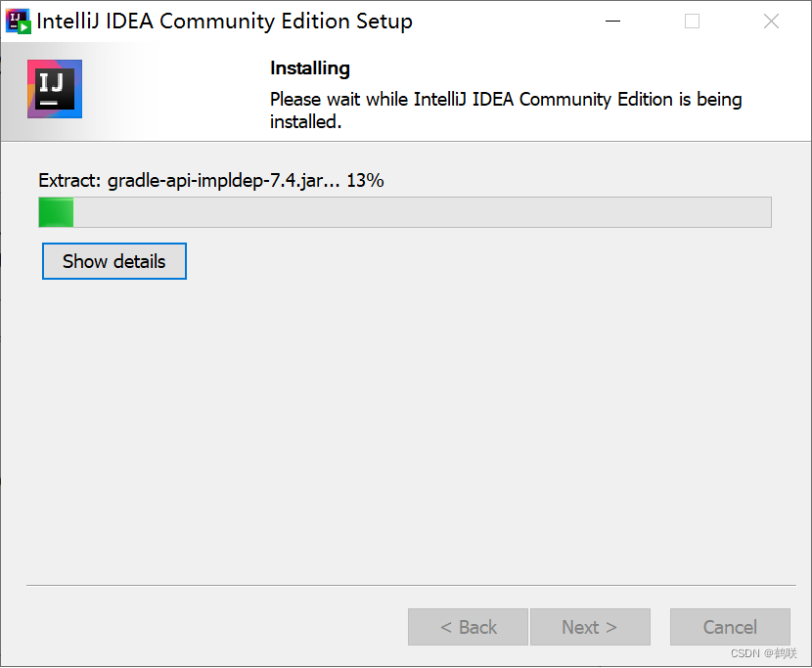
Task: Click the close X icon in title bar
Action: pyautogui.click(x=771, y=21)
